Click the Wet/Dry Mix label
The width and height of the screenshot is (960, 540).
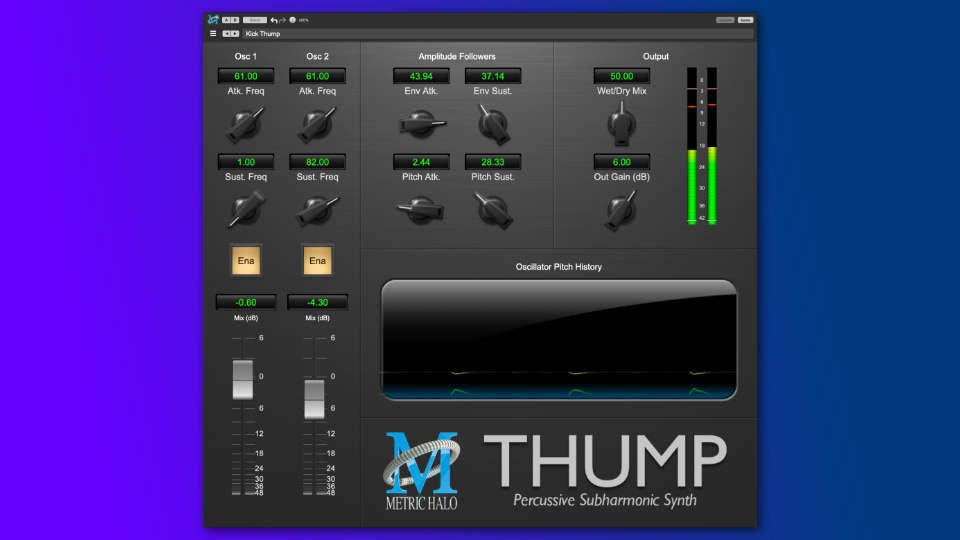click(621, 91)
